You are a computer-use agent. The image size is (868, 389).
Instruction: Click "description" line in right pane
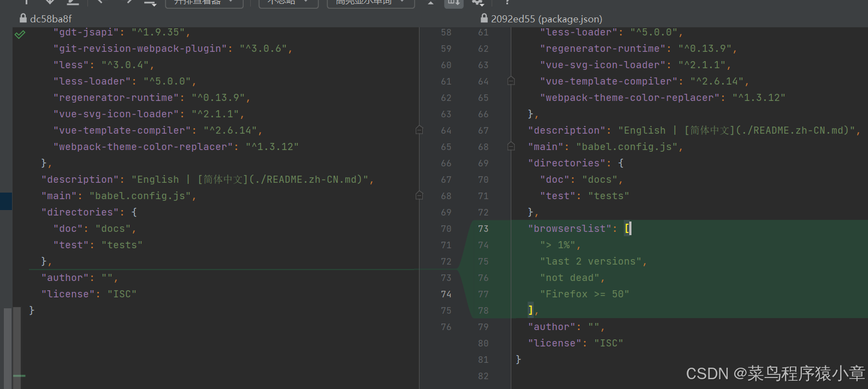pos(694,130)
